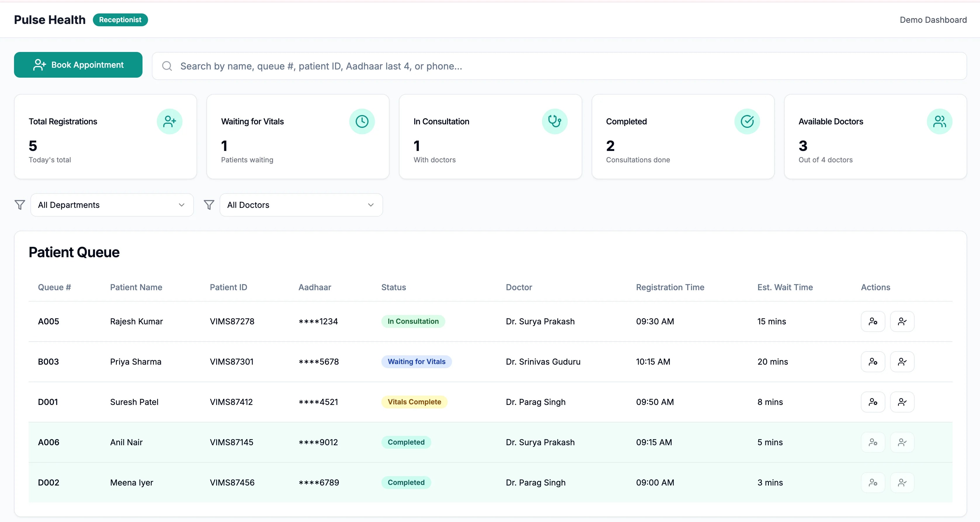Click the patient-check icon for Suresh Patel

click(x=902, y=402)
